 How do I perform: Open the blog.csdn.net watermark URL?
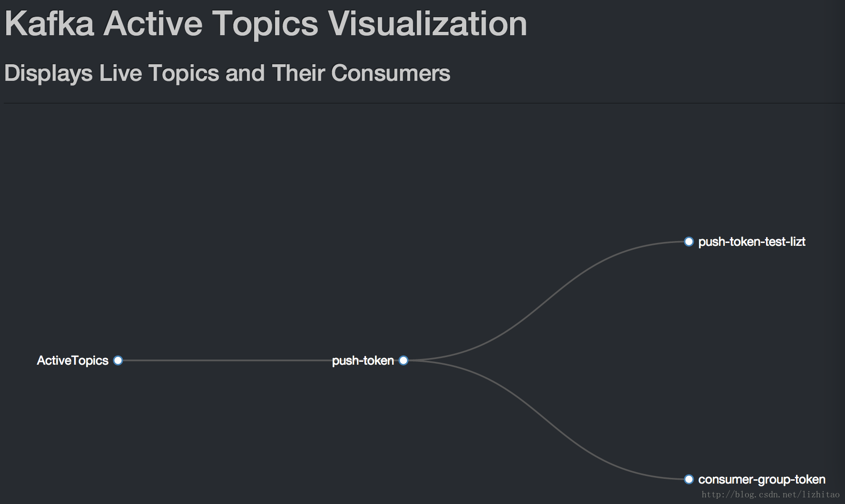770,495
